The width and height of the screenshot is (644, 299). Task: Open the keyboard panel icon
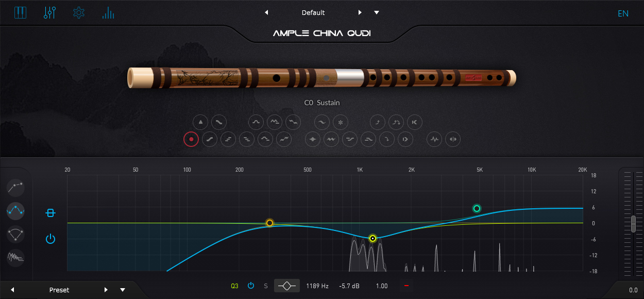[x=20, y=13]
